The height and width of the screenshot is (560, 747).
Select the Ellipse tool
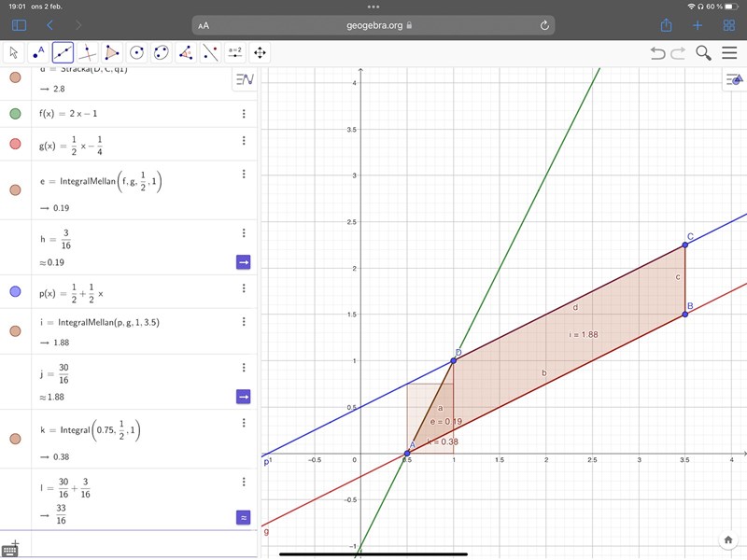[x=161, y=53]
